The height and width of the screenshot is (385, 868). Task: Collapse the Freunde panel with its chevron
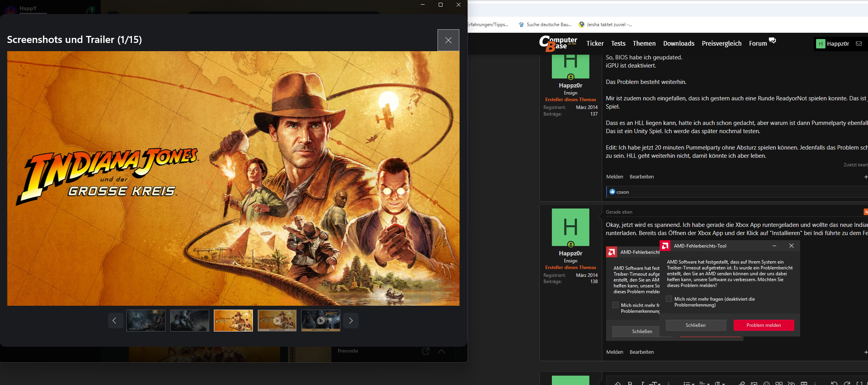[x=441, y=351]
